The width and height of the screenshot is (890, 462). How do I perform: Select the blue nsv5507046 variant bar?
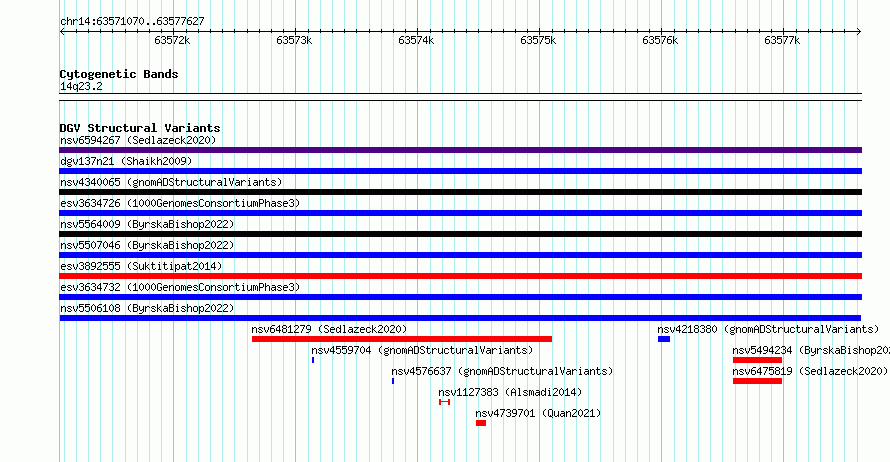pyautogui.click(x=460, y=255)
